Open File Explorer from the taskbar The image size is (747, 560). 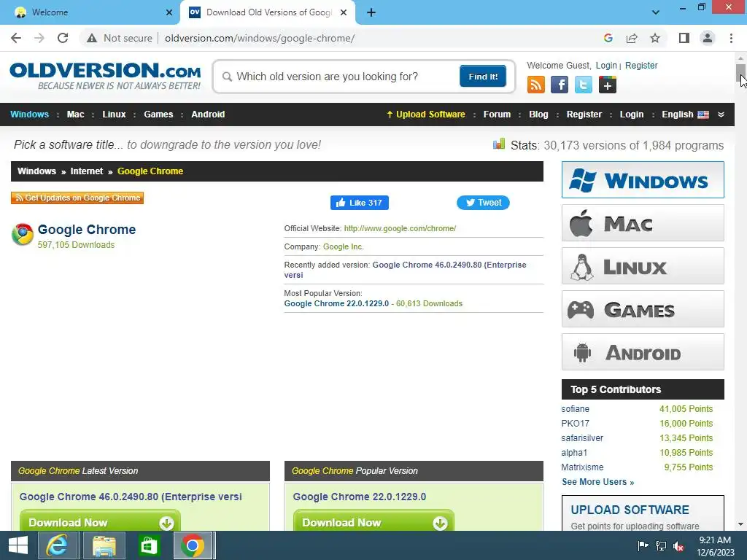pos(104,545)
